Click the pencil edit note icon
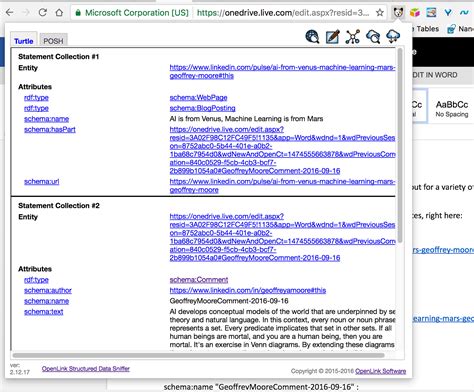The image size is (474, 392). point(333,37)
